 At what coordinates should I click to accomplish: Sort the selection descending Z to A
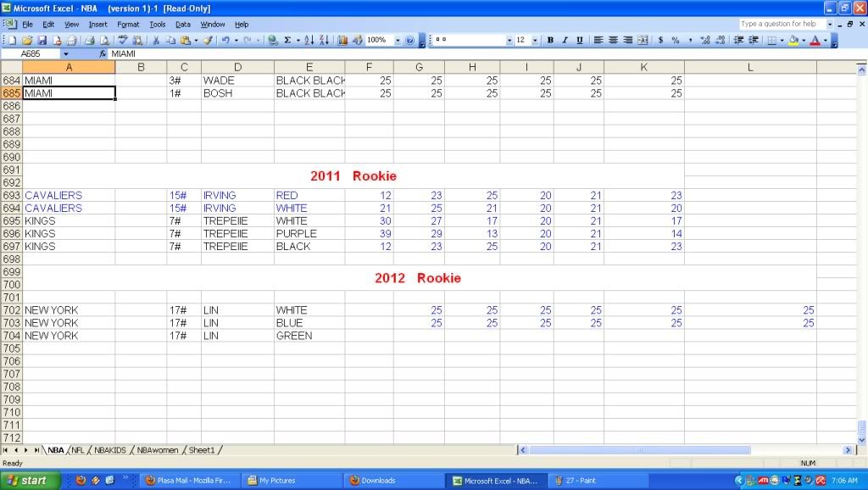tap(324, 40)
